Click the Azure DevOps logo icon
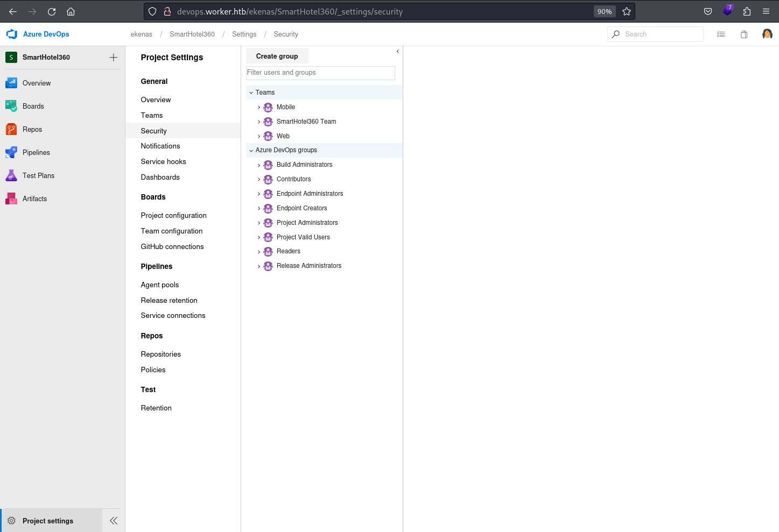The width and height of the screenshot is (779, 532). (x=11, y=34)
